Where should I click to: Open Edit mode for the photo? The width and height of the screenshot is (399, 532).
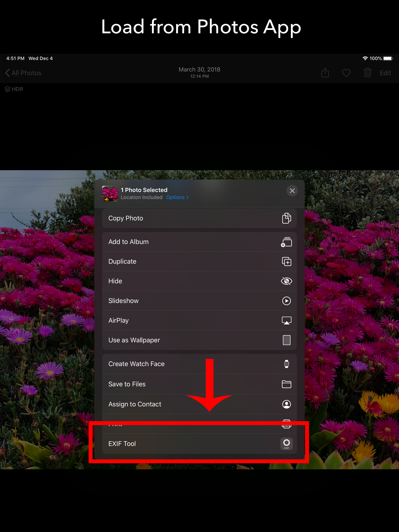click(x=385, y=73)
